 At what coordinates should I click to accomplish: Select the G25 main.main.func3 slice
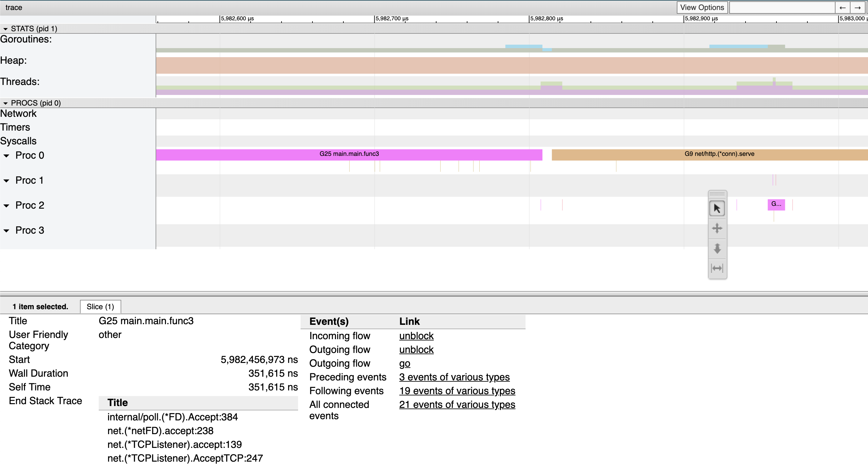tap(349, 155)
